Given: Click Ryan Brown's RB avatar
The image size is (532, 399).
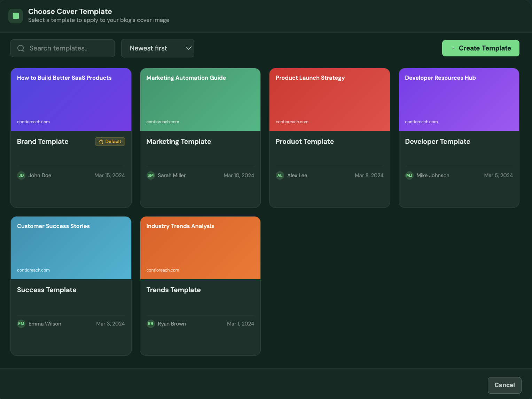Looking at the screenshot, I should pyautogui.click(x=150, y=324).
